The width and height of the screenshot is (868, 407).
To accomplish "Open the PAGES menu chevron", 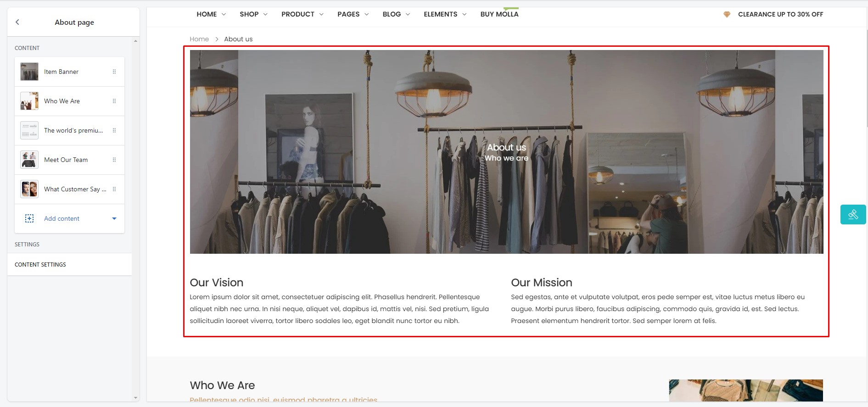I will [366, 14].
